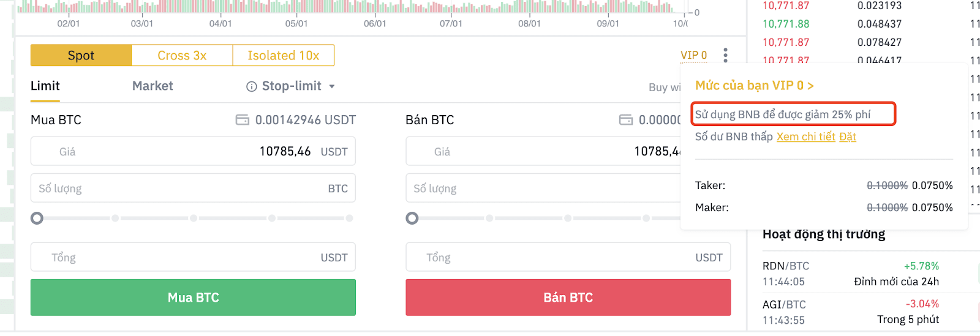Click the buy amount slider handle
980x336 pixels.
tap(37, 218)
